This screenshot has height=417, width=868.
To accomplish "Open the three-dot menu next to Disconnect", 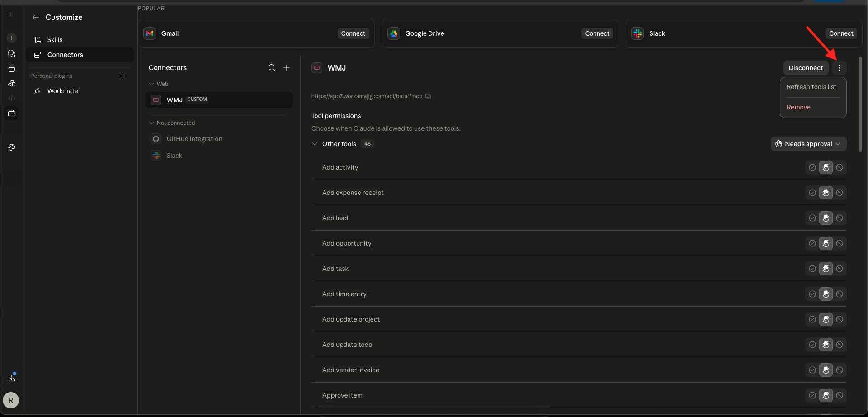I will tap(840, 68).
